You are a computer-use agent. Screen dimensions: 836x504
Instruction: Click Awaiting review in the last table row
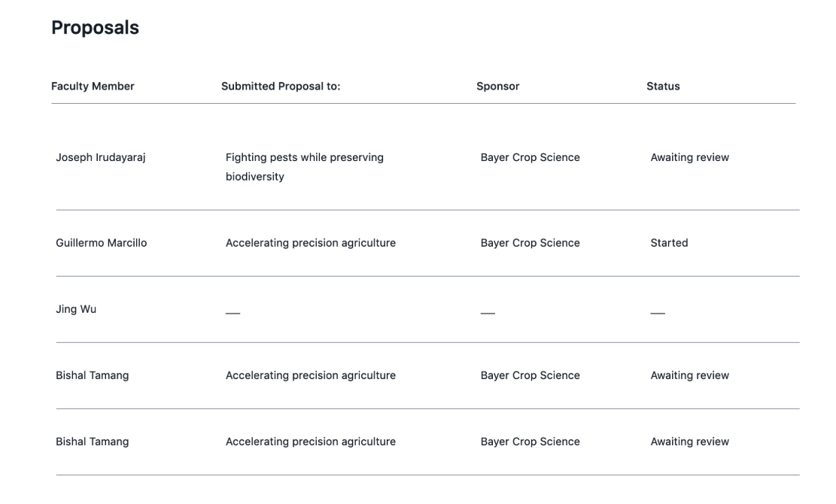click(x=689, y=442)
